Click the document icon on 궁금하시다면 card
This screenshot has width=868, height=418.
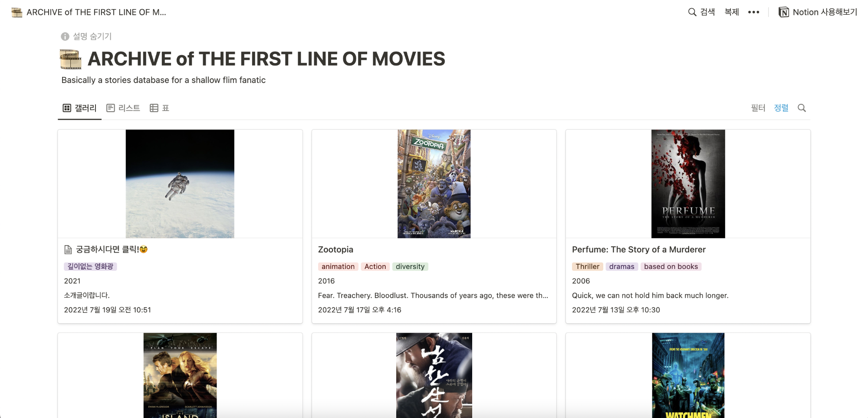[x=68, y=249]
